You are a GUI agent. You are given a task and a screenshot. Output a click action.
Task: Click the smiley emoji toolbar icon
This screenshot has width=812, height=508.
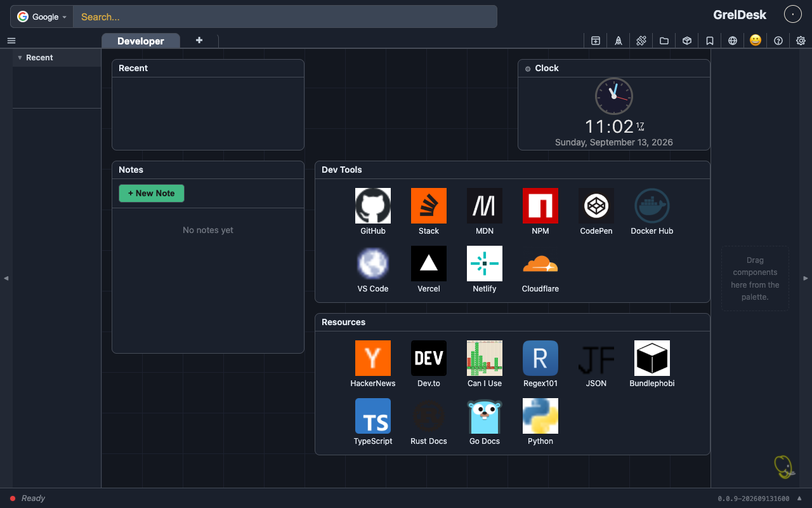(x=756, y=40)
